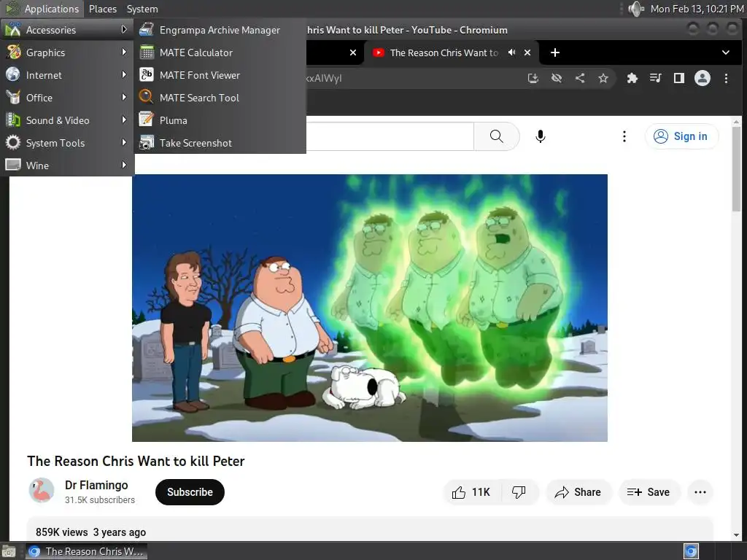The width and height of the screenshot is (747, 560).
Task: Open YouTube settings three-dot menu
Action: (624, 136)
